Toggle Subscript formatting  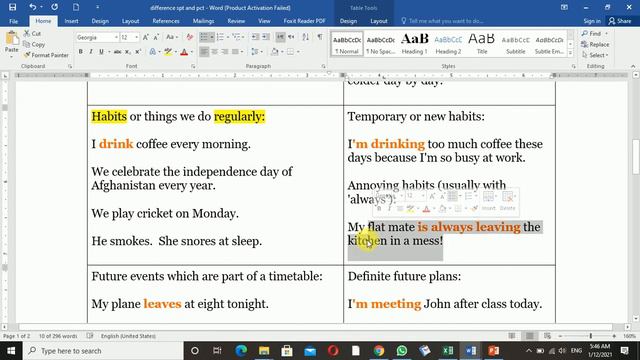pyautogui.click(x=128, y=52)
